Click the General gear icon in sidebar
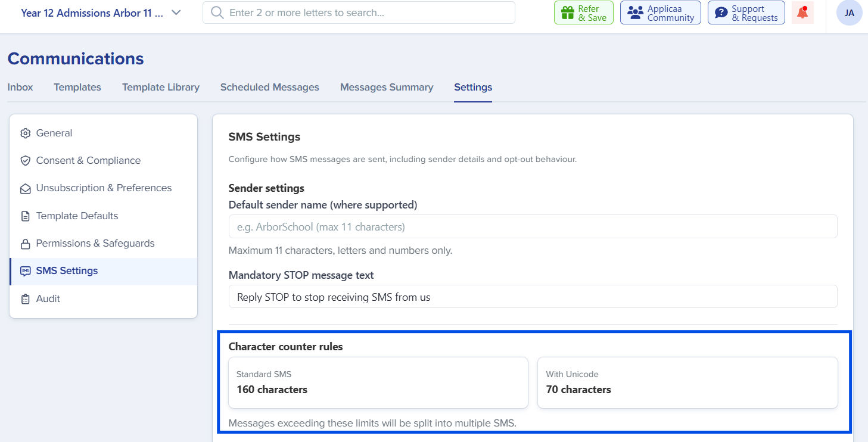 [25, 133]
